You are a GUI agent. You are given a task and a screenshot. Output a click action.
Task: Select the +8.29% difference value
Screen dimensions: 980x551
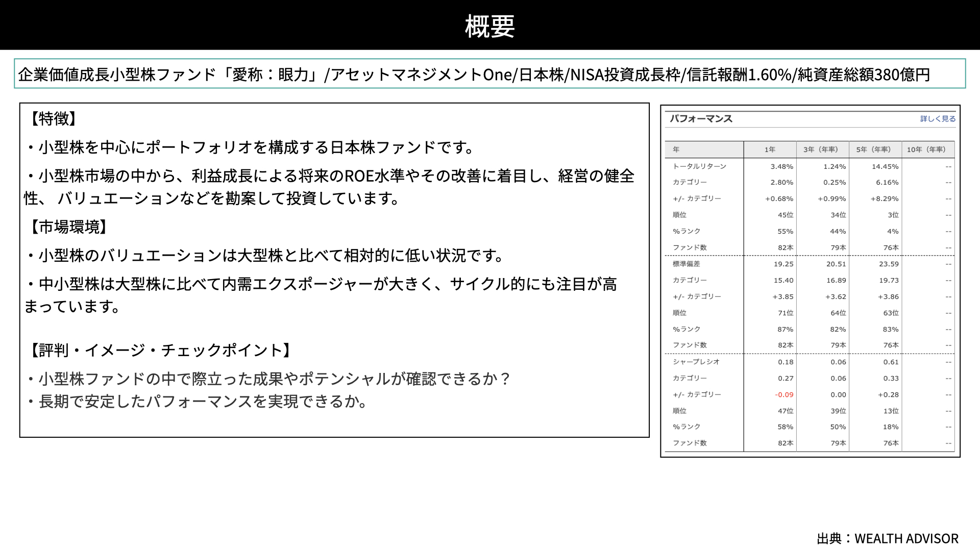tap(885, 198)
